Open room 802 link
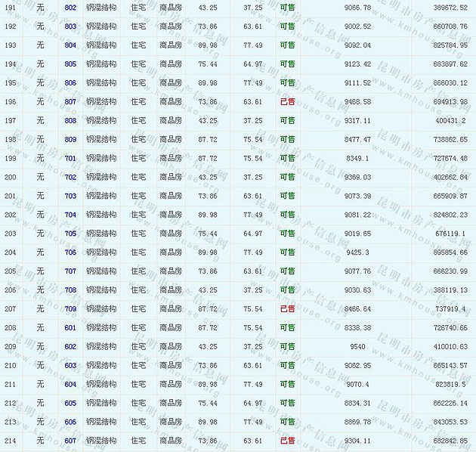The image size is (476, 452). pos(70,8)
